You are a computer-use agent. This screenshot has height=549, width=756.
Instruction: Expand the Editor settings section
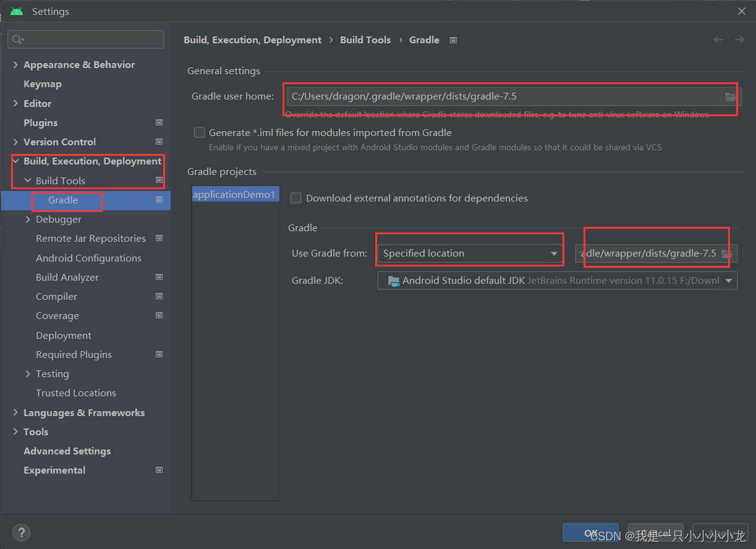tap(15, 103)
